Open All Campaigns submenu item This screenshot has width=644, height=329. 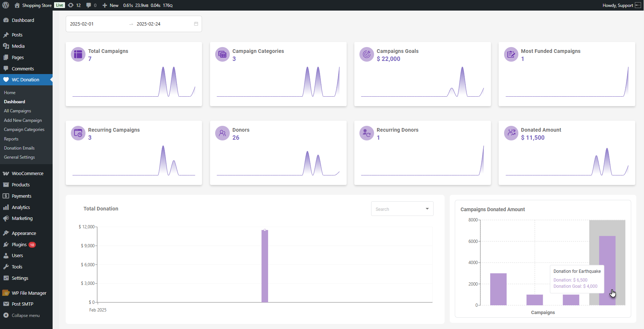tap(18, 111)
